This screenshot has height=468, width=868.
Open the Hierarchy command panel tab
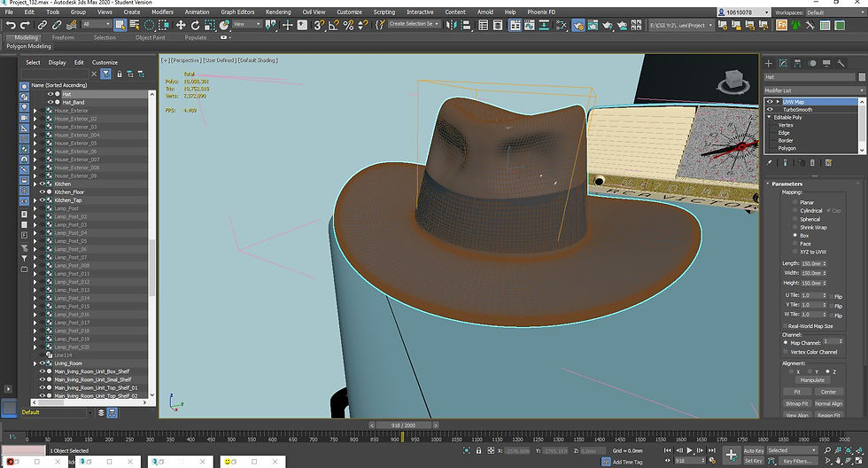coord(798,63)
